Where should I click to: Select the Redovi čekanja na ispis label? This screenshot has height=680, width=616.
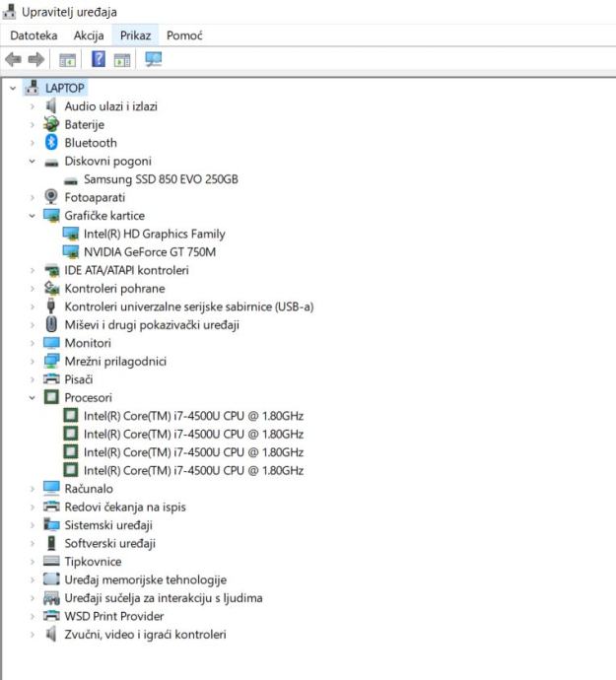click(125, 507)
